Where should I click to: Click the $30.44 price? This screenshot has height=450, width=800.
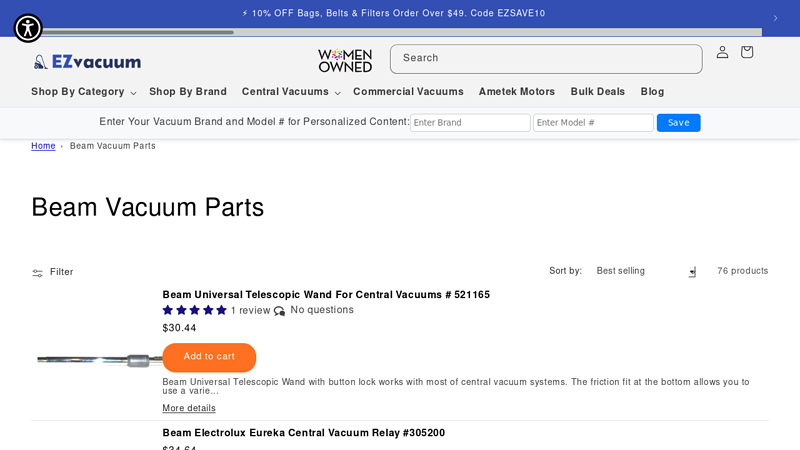pos(179,328)
